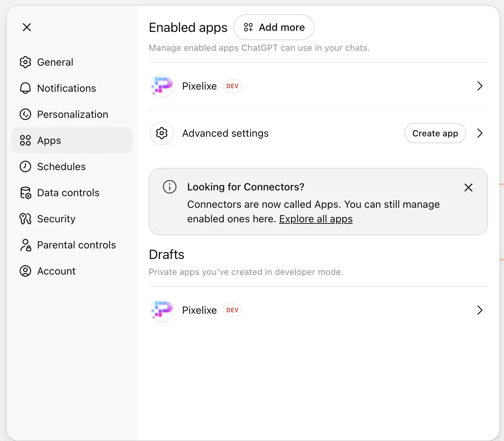
Task: Select the Schedules clock icon
Action: click(x=25, y=166)
